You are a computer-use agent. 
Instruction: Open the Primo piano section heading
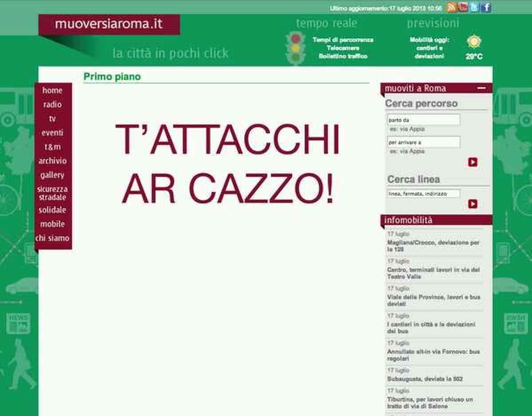111,76
